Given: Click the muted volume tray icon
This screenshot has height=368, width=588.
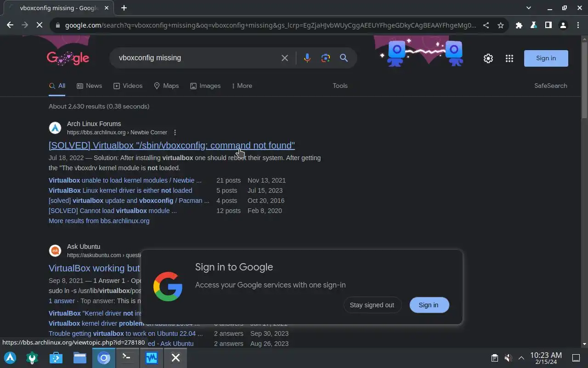Looking at the screenshot, I should pos(508,358).
